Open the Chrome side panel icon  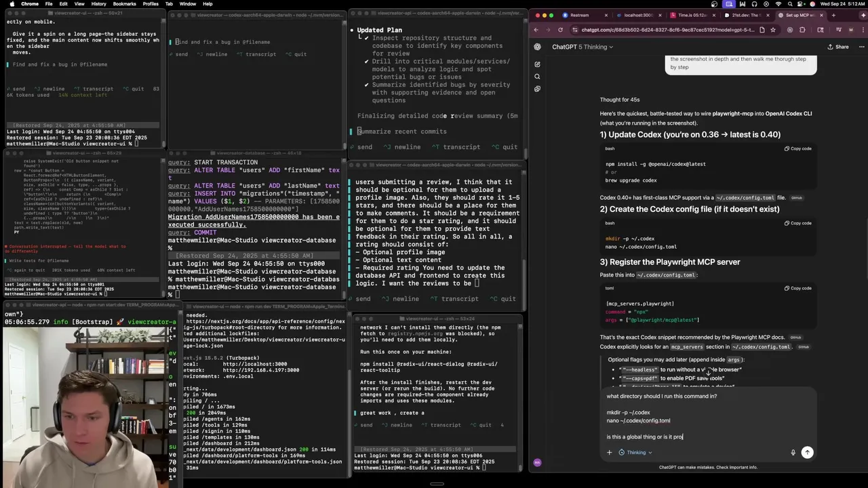821,30
